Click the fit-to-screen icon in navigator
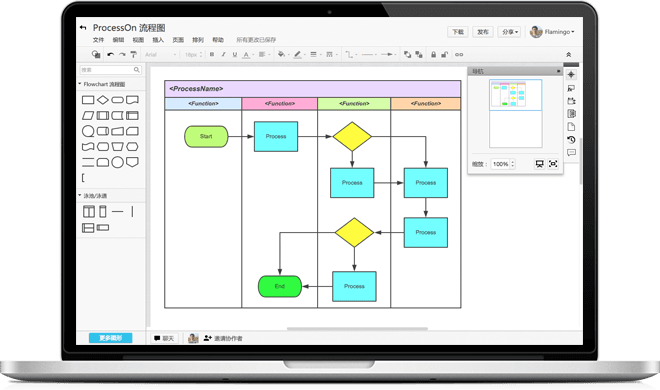 tap(553, 164)
